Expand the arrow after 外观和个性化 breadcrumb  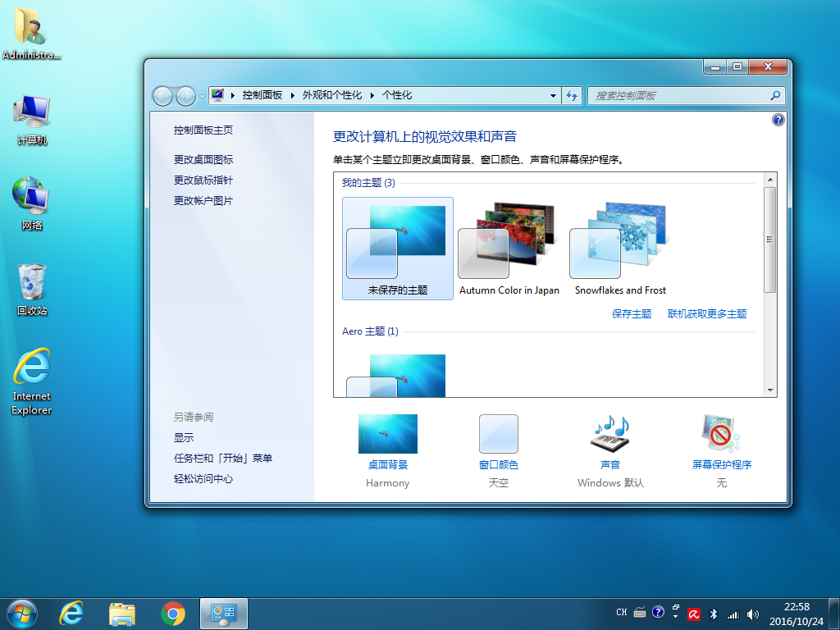point(372,95)
